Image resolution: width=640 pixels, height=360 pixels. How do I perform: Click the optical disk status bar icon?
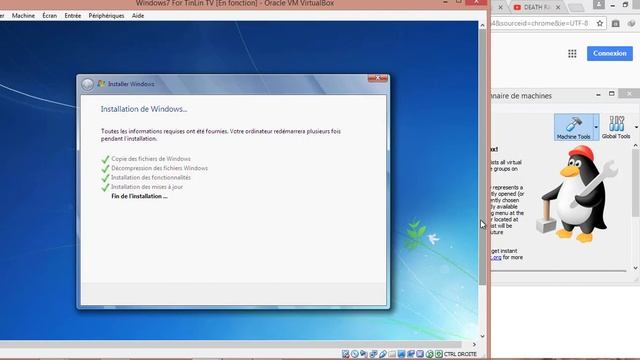click(x=355, y=354)
